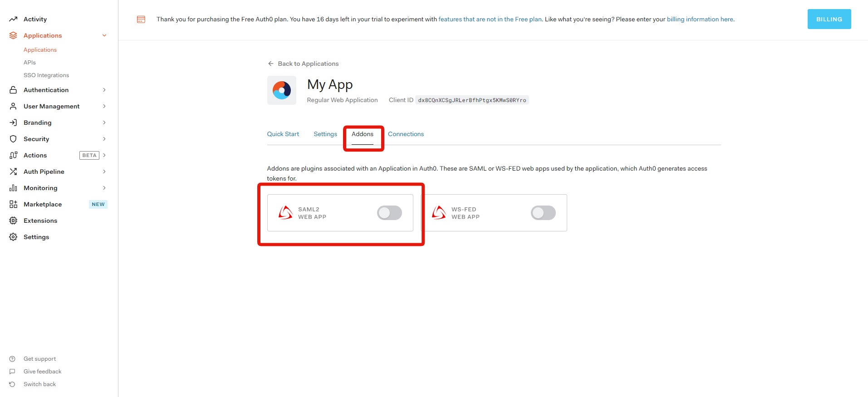Select the Addons tab
Viewport: 868px width, 397px height.
click(x=363, y=134)
